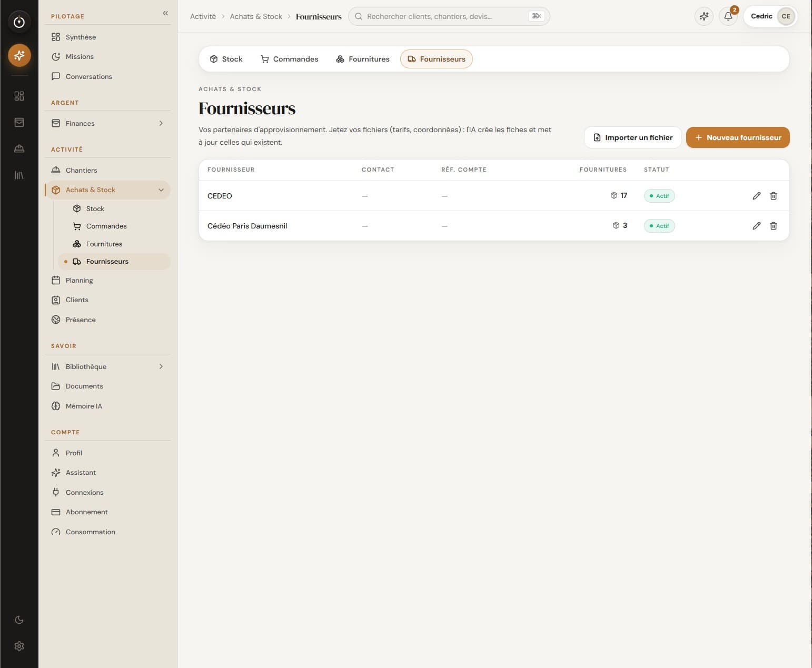Delete the CEDEO supplier row

(x=774, y=196)
